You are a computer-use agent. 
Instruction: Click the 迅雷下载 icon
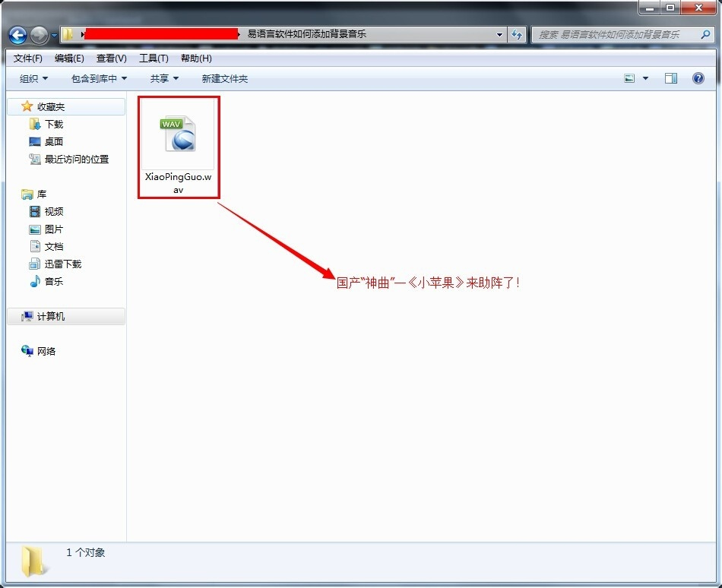pos(34,264)
